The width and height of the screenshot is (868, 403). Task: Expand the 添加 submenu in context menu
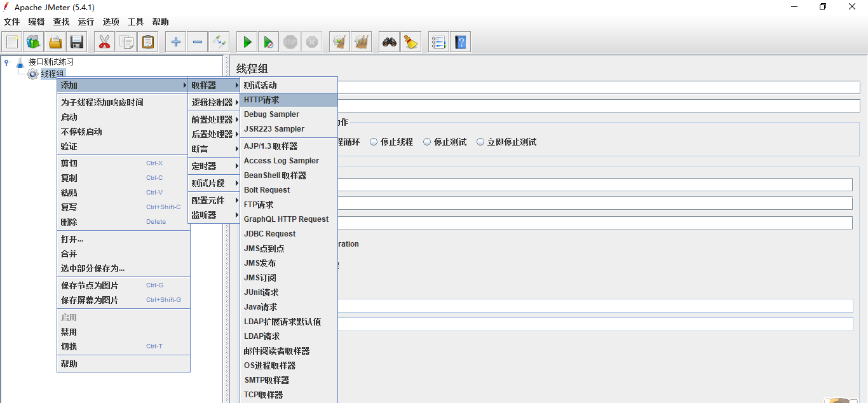pyautogui.click(x=123, y=85)
